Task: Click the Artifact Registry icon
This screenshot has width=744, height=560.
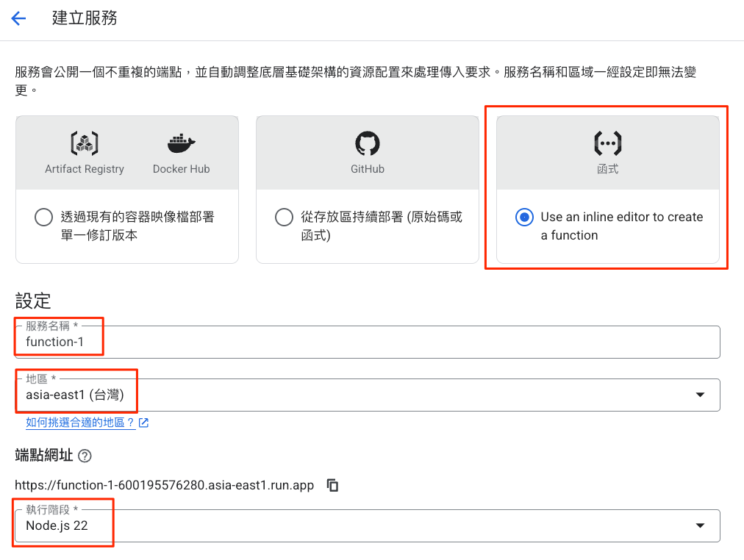Action: pos(84,142)
